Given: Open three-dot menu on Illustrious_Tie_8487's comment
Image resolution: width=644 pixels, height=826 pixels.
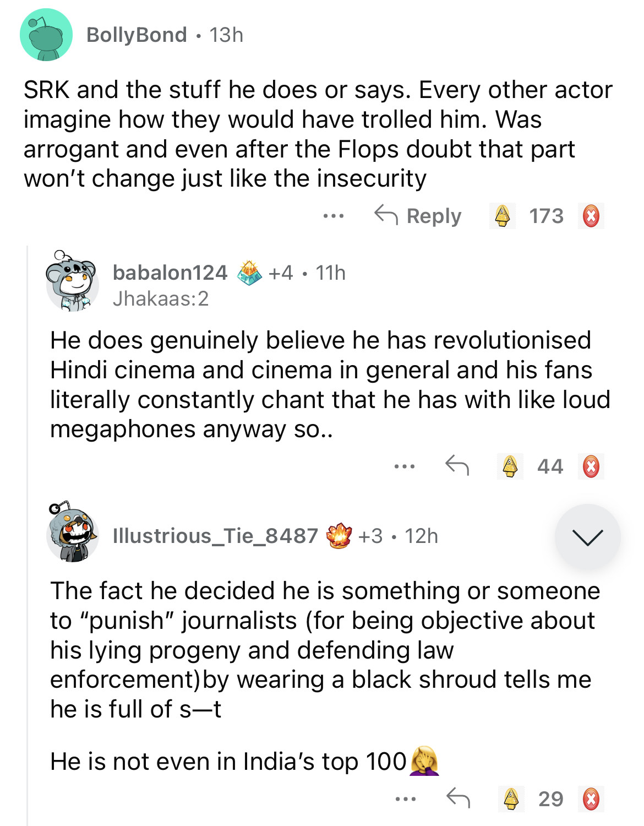Looking at the screenshot, I should point(406,798).
